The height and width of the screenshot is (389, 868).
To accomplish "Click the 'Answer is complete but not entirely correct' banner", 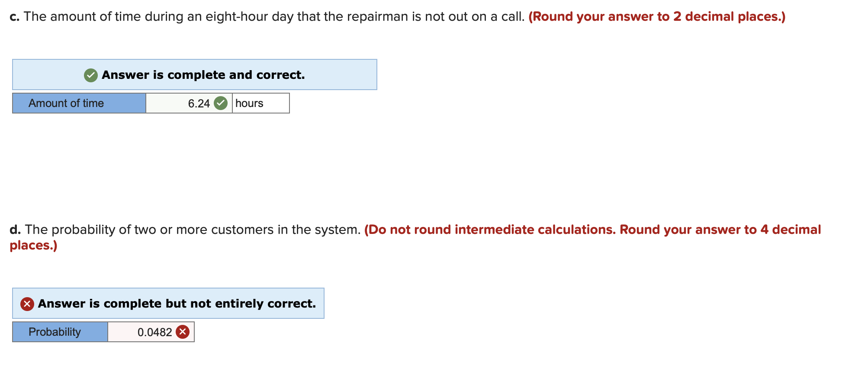I will pos(168,304).
